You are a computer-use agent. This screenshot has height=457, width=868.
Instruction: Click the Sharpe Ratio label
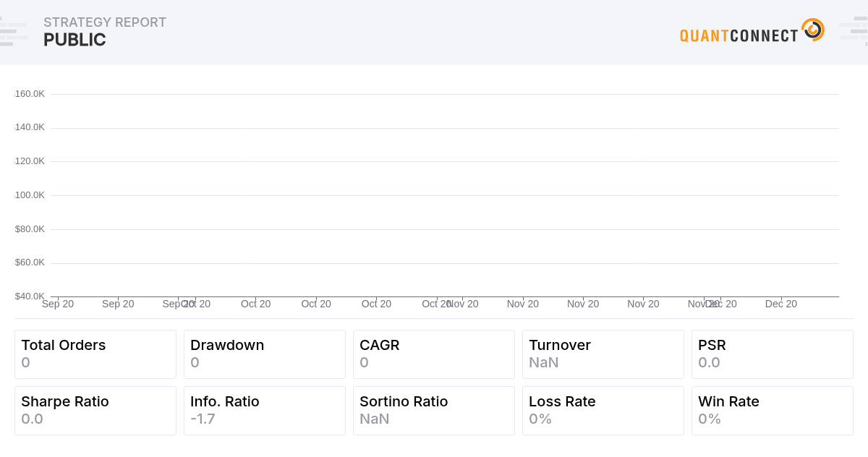pyautogui.click(x=65, y=401)
